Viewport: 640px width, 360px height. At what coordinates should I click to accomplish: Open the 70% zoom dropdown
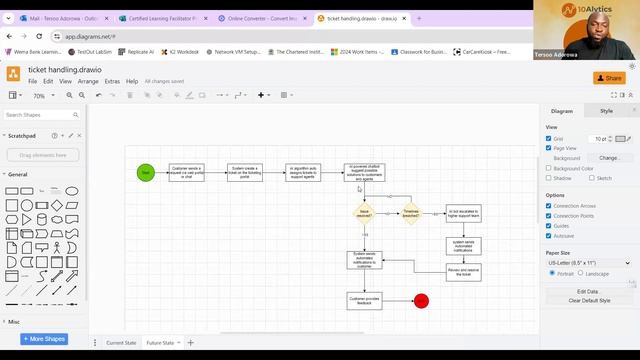pos(43,96)
